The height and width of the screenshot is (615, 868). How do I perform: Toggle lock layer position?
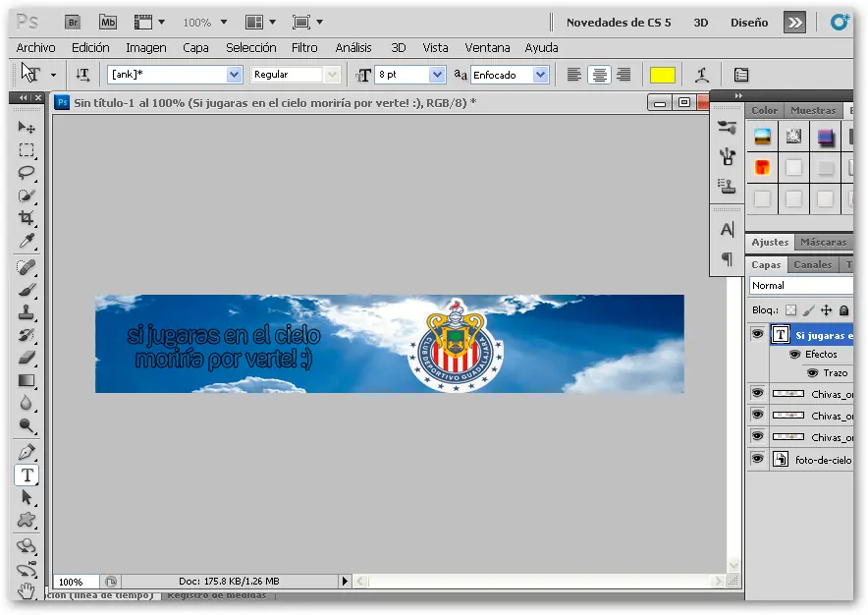826,310
